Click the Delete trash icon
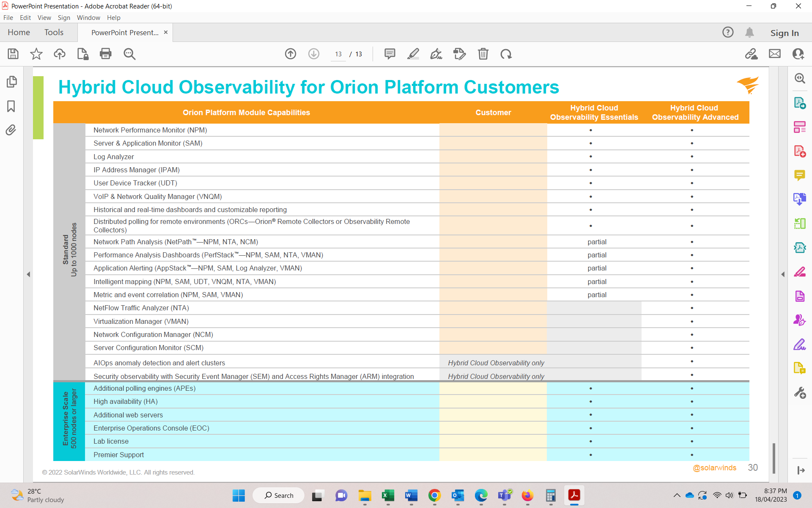The width and height of the screenshot is (812, 508). 483,54
